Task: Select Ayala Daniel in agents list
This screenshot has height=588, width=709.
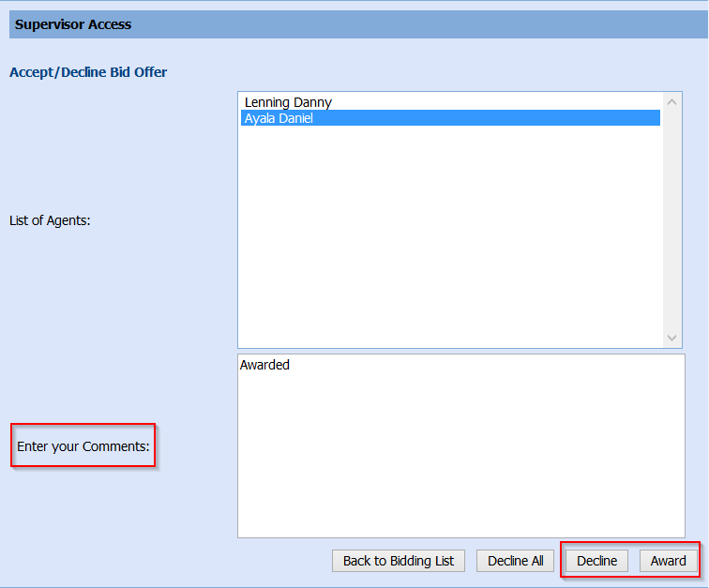Action: click(279, 118)
